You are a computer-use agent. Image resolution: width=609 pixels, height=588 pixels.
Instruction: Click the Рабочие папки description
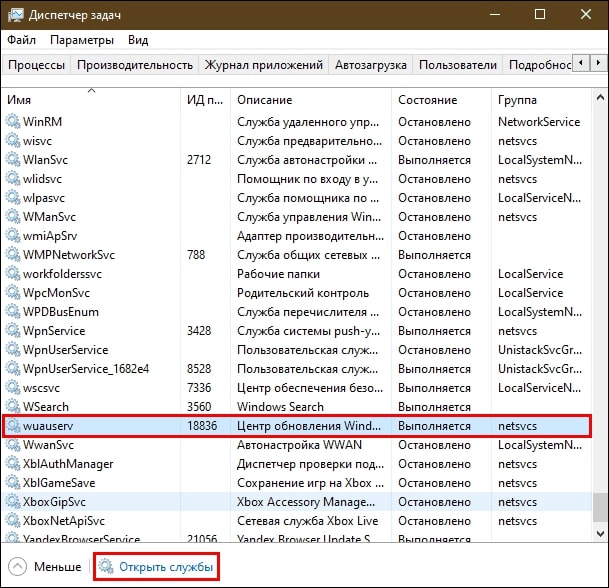pos(278,274)
